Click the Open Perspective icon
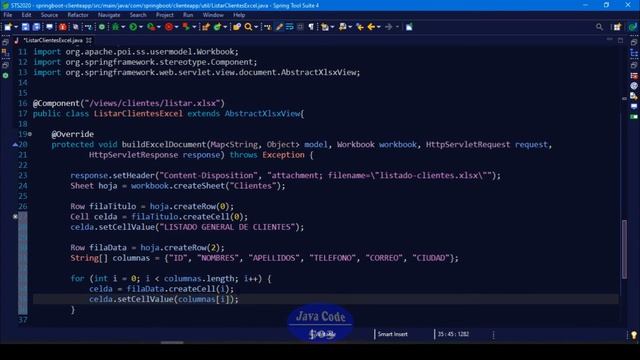Viewport: 640px width, 360px height. [x=617, y=27]
